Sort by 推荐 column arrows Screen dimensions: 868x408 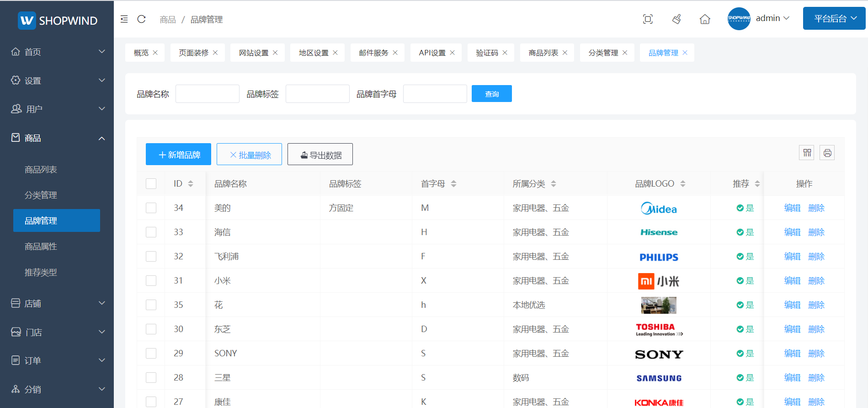757,183
